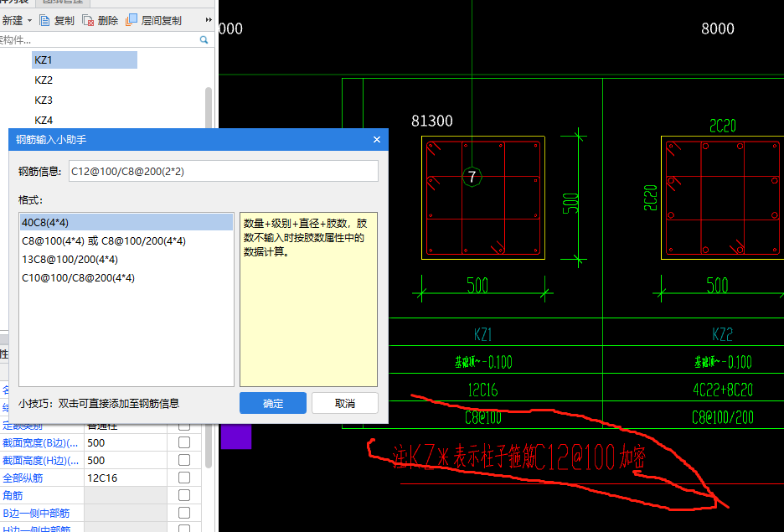Click the component list vertical scrollbar

[x=209, y=107]
